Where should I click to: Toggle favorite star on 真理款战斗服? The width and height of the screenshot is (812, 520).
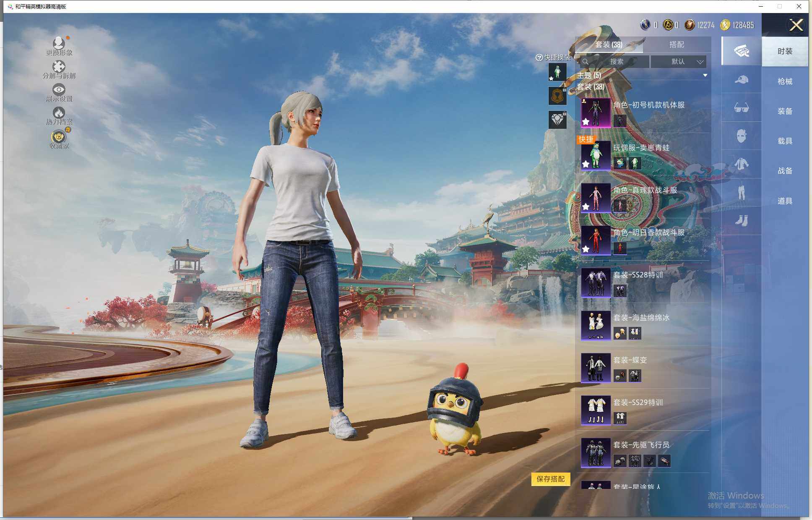pos(586,206)
